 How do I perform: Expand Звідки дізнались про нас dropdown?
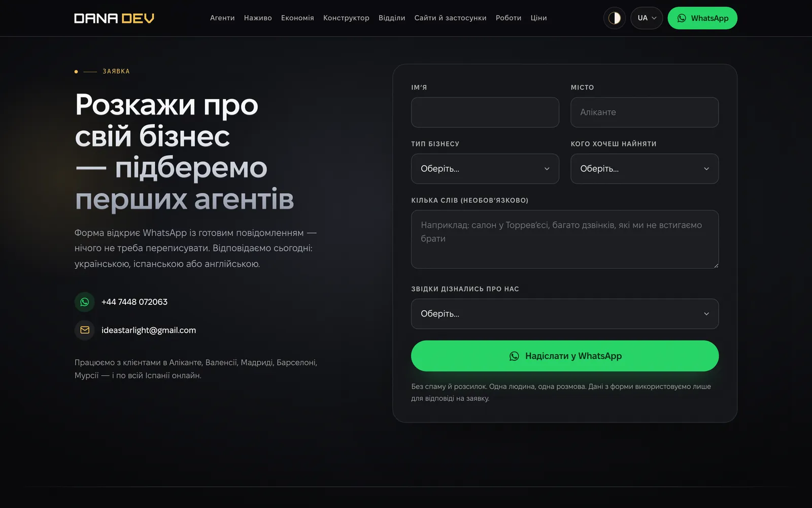coord(565,314)
